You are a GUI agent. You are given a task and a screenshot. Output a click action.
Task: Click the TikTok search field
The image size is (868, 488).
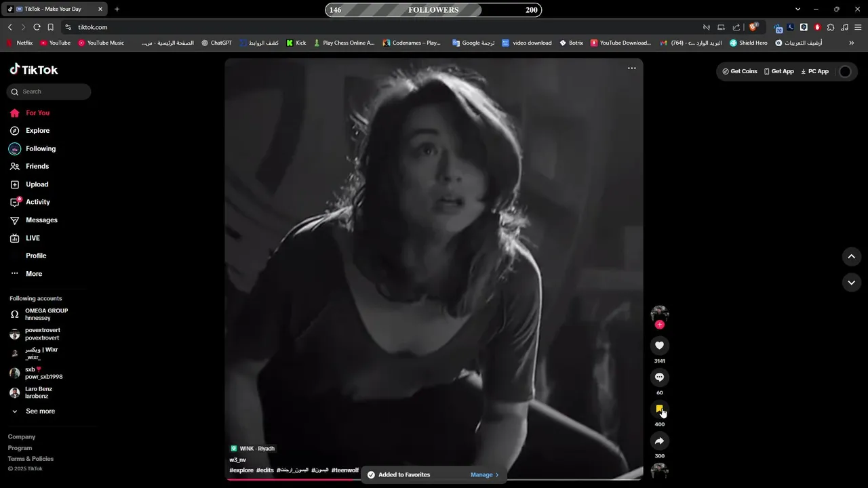tap(49, 91)
